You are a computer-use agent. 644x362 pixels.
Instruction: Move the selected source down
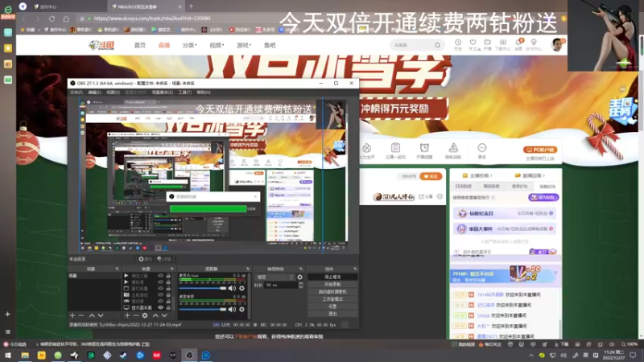(164, 315)
